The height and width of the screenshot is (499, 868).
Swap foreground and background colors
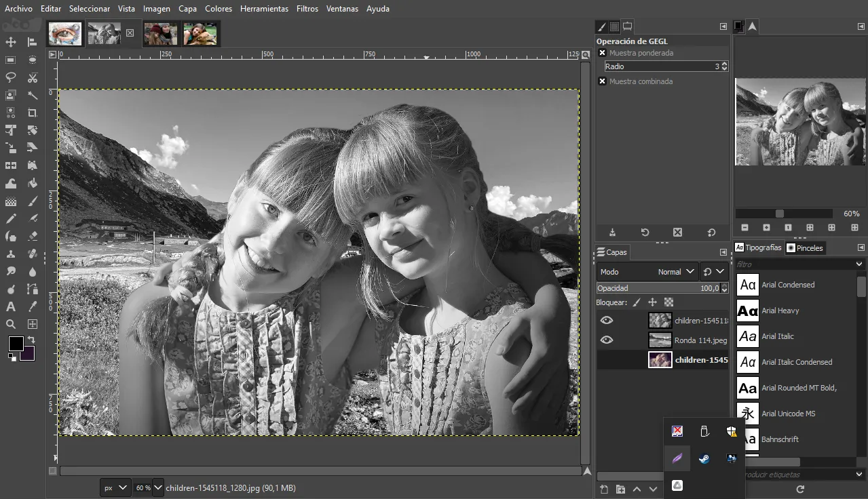pyautogui.click(x=31, y=339)
